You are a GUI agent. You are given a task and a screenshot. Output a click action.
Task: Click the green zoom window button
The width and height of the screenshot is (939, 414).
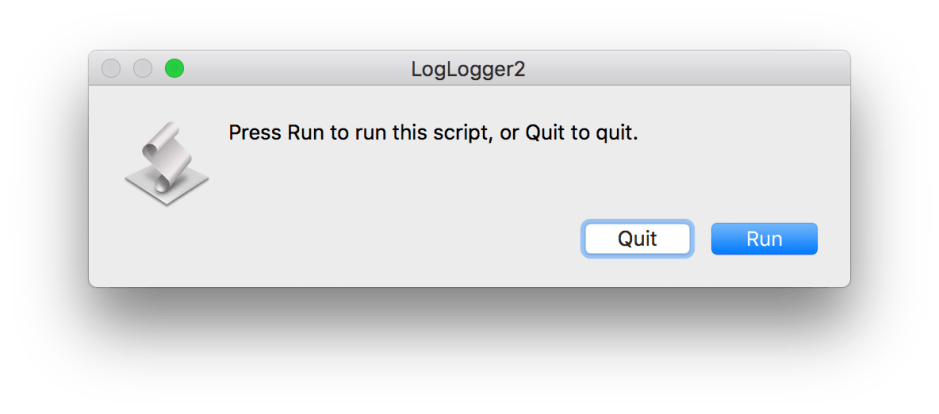pos(174,69)
